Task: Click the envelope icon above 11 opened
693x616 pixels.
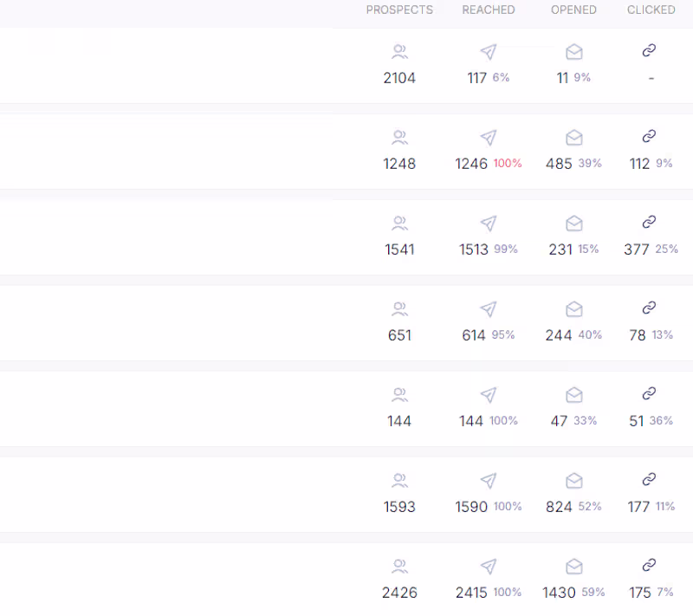Action: tap(573, 52)
